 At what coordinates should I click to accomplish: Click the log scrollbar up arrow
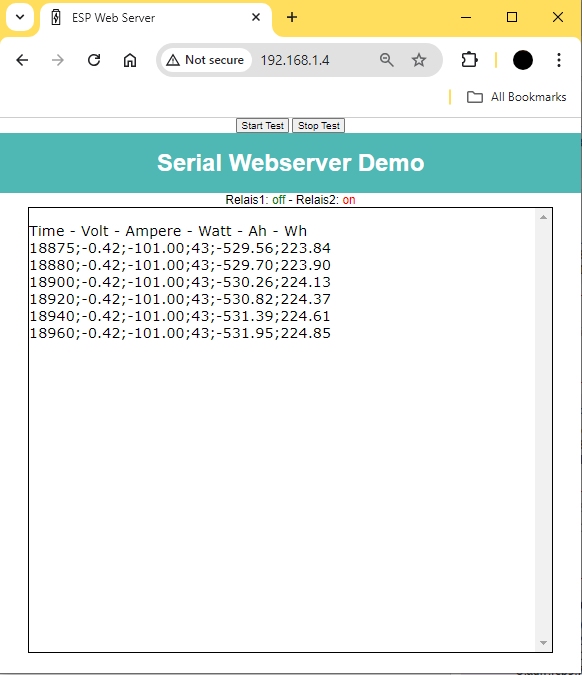pos(543,217)
